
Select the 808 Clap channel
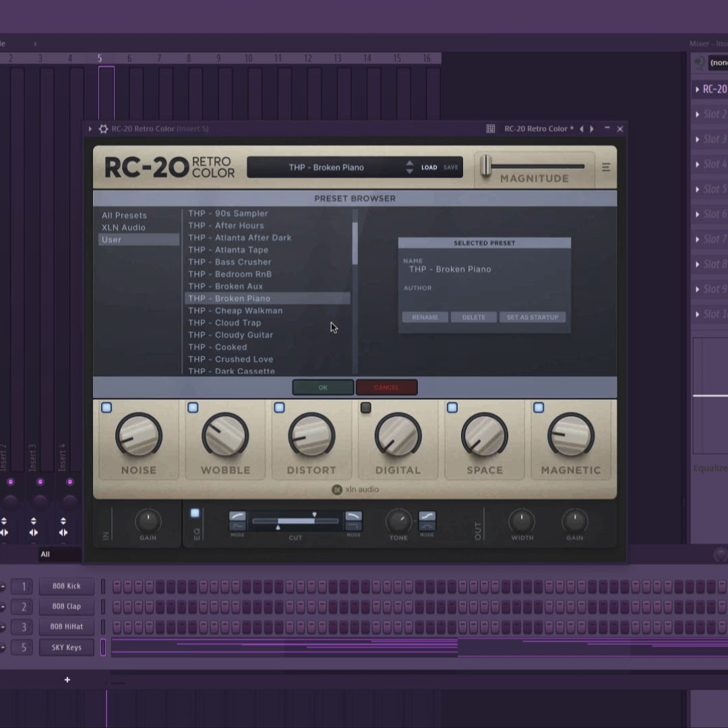point(66,607)
